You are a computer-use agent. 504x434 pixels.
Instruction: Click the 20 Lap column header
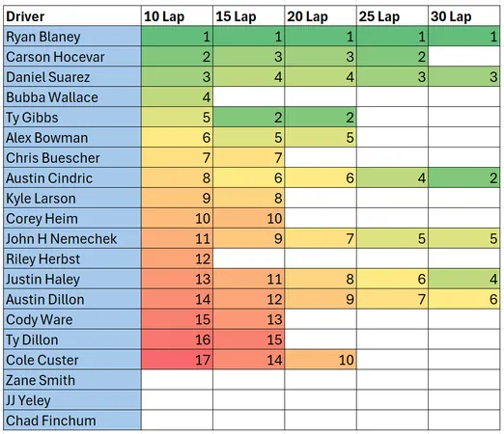pos(321,16)
